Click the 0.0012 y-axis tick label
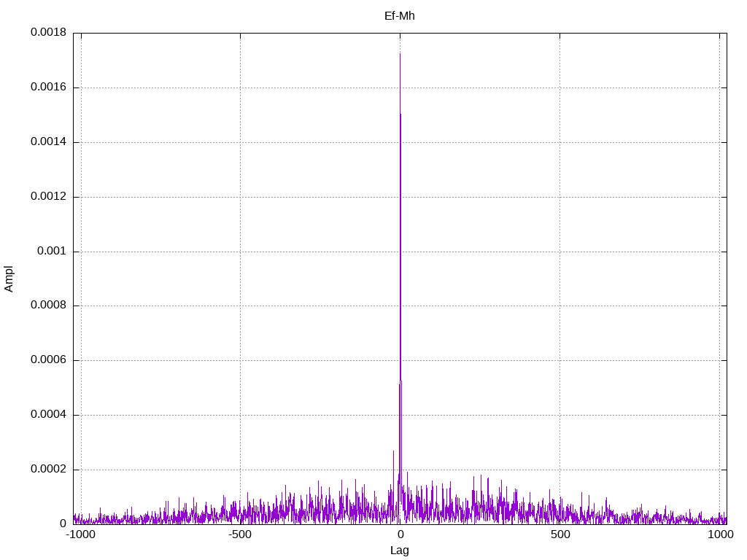The height and width of the screenshot is (560, 747). pyautogui.click(x=49, y=196)
